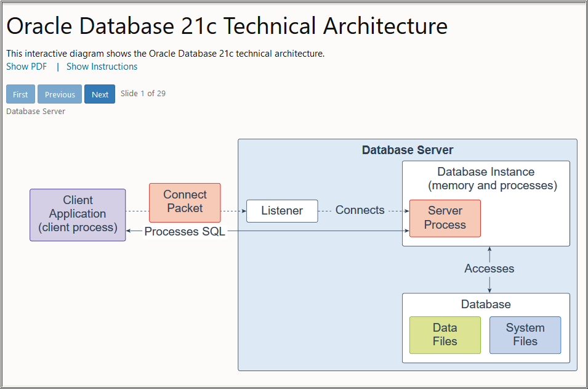
Task: Click the Connects arrow label
Action: click(360, 210)
